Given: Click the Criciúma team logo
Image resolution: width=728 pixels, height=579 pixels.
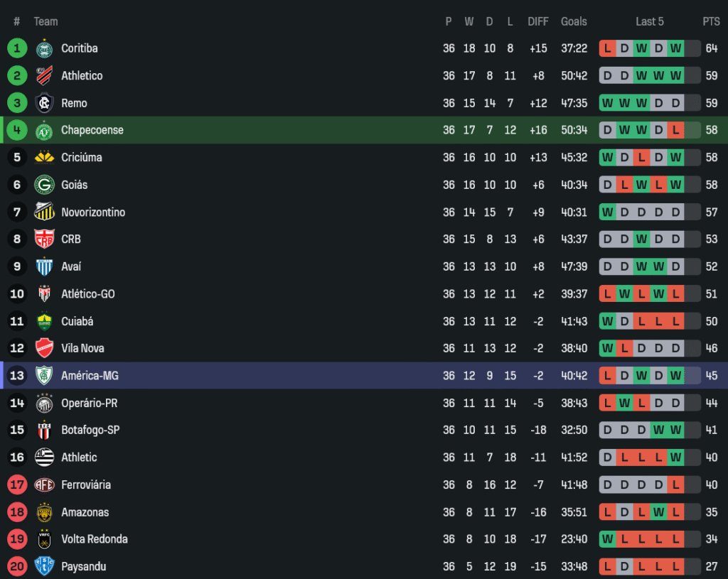Looking at the screenshot, I should (44, 158).
